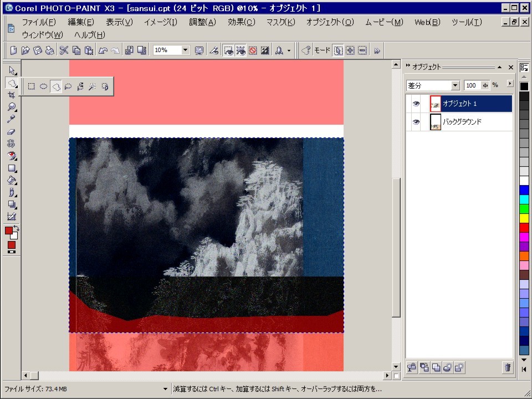This screenshot has height=399, width=532.
Task: Open the 10% zoom level dropdown
Action: coord(185,50)
